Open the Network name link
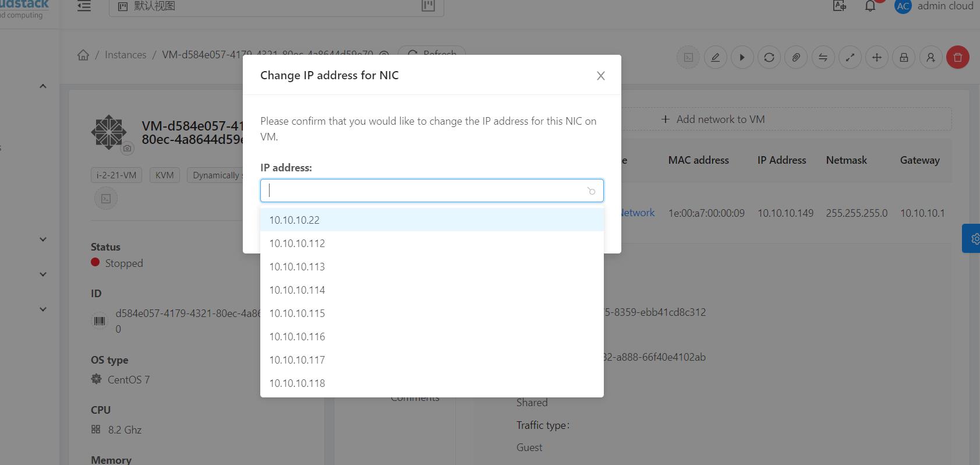The image size is (980, 465). (x=637, y=213)
